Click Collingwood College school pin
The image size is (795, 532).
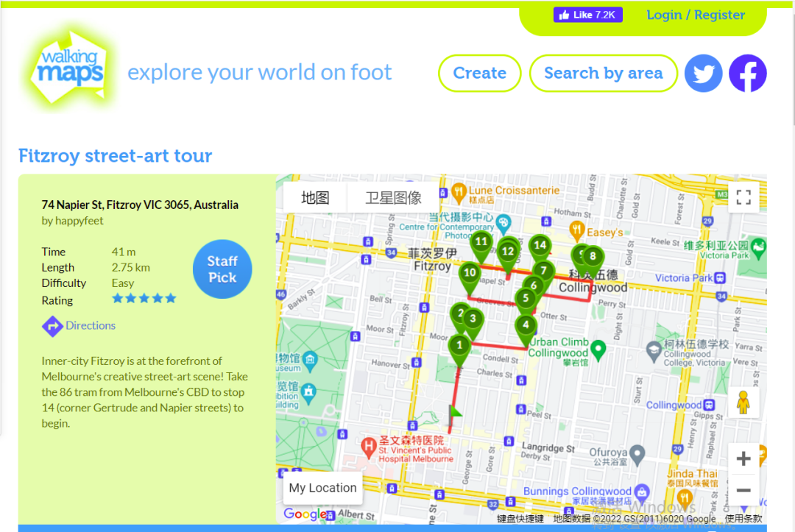pyautogui.click(x=654, y=351)
